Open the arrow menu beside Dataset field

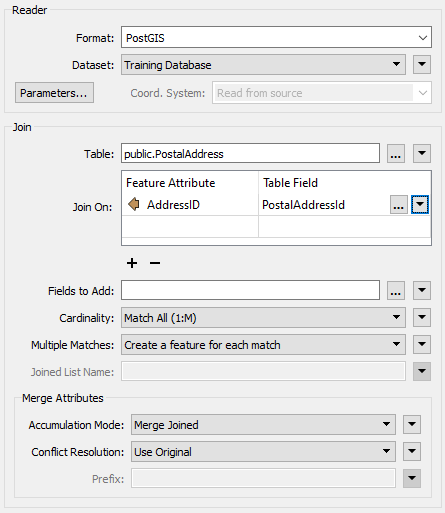(422, 64)
